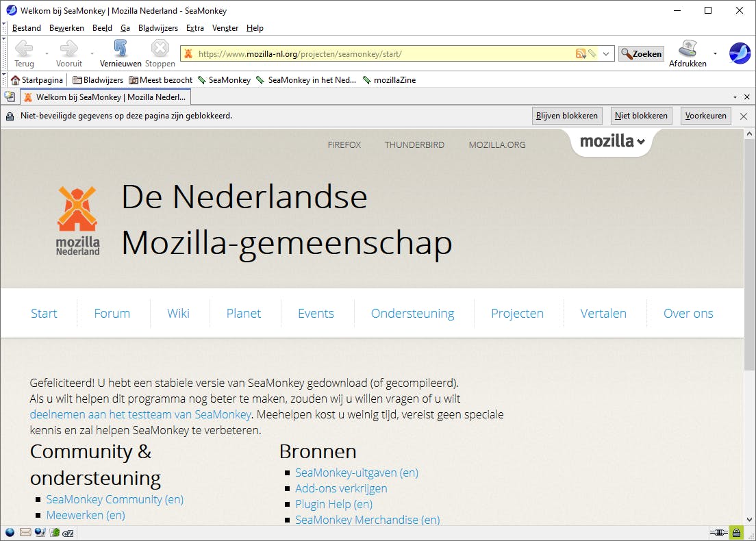756x541 pixels.
Task: Open Composer from the status bar icon
Action: pos(40,532)
